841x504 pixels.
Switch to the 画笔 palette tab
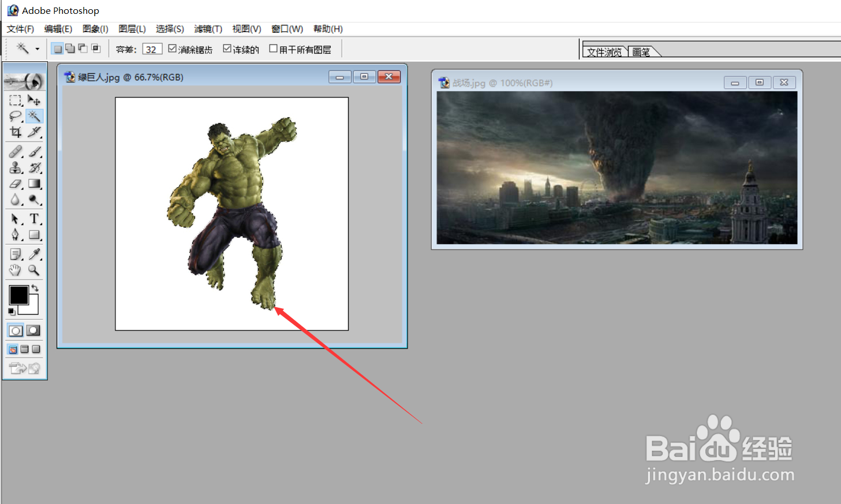point(641,52)
